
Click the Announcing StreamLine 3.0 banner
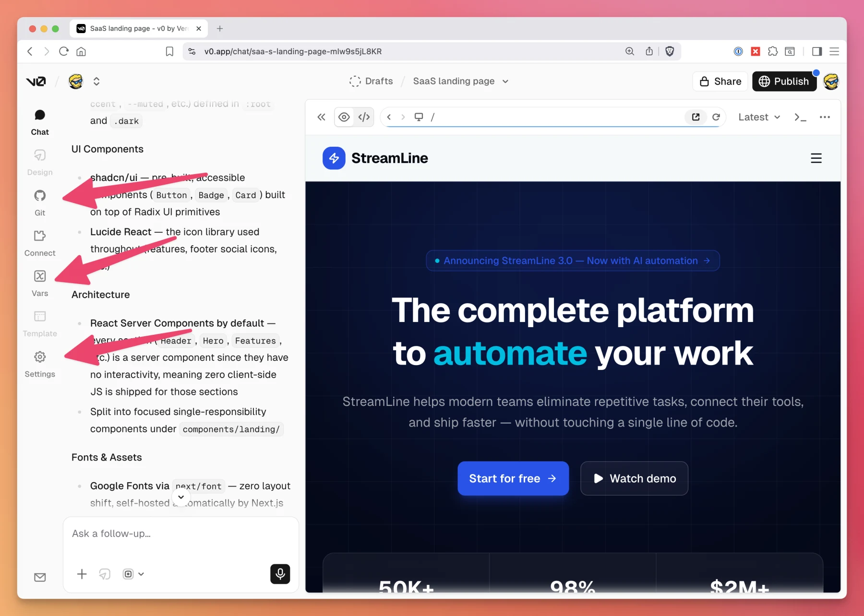point(573,261)
